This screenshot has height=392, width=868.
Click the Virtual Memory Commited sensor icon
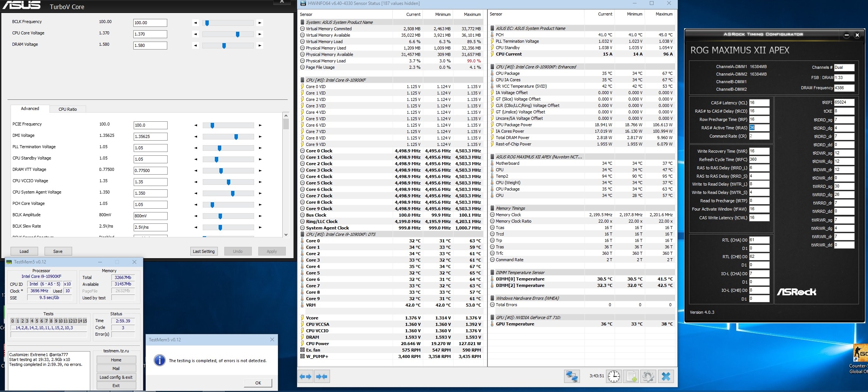coord(302,29)
